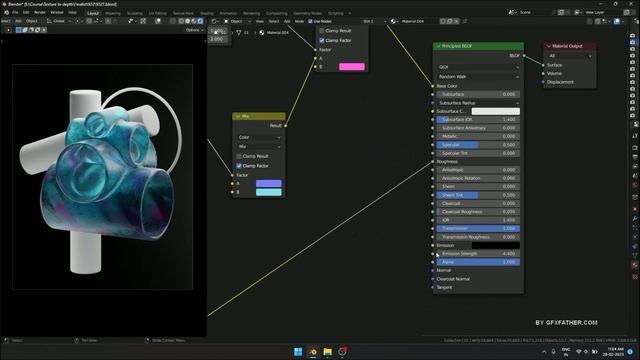Open the viewport Options dropdown
The width and height of the screenshot is (640, 360).
tap(194, 30)
